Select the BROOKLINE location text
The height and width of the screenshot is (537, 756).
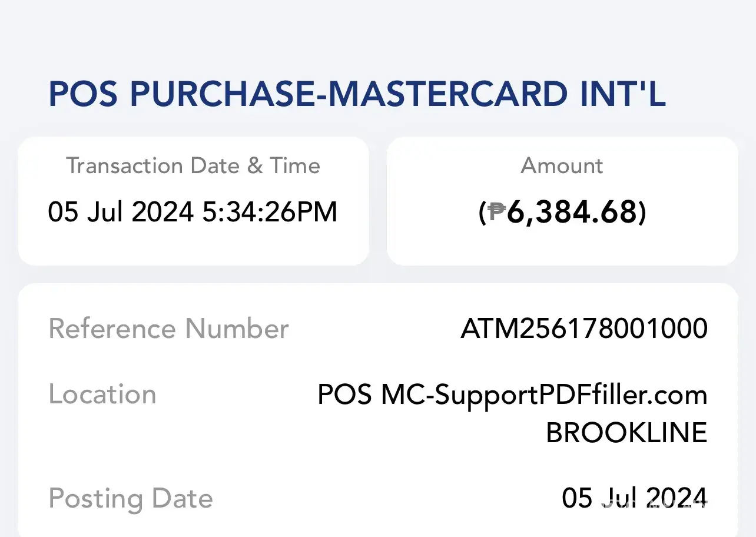click(x=626, y=433)
